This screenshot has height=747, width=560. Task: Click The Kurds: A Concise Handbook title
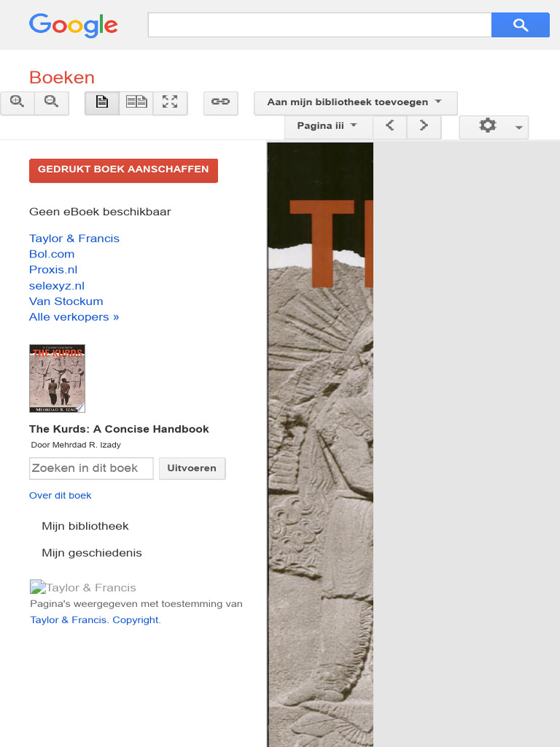[119, 429]
